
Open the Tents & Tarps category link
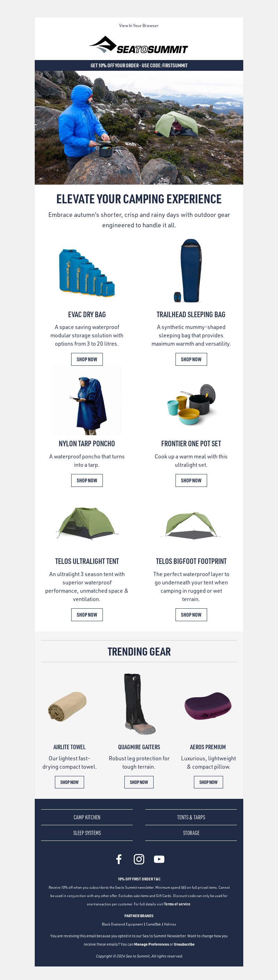[x=191, y=817]
